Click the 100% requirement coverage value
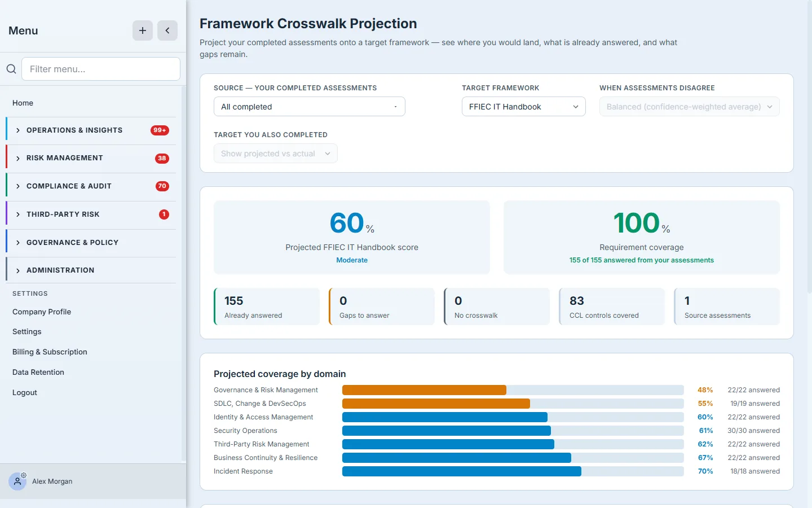This screenshot has width=812, height=508. click(x=642, y=223)
